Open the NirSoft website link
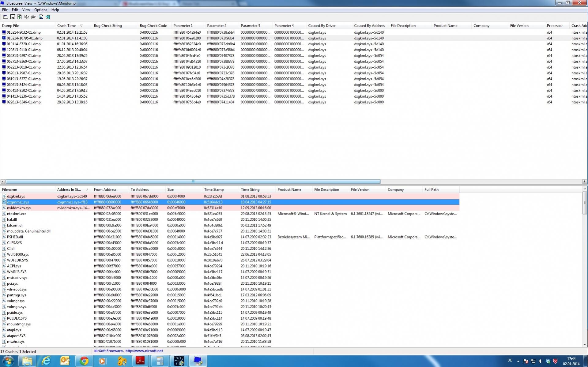588x367 pixels. 144,351
